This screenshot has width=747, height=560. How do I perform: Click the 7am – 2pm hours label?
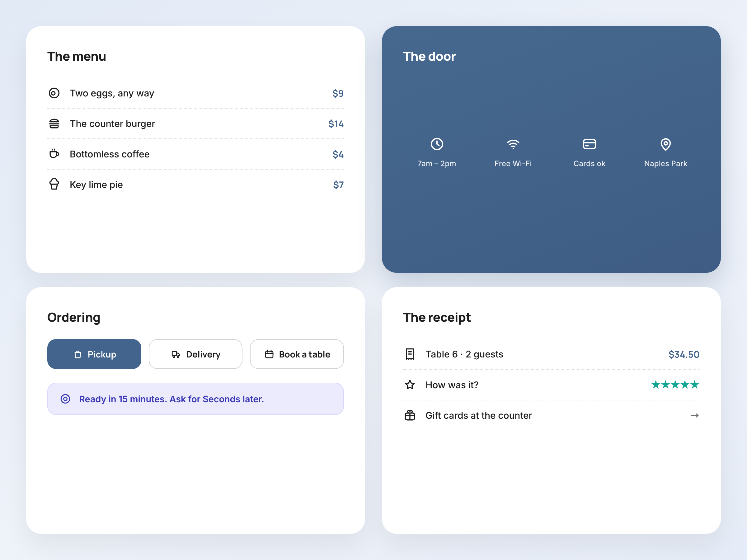[x=437, y=163]
